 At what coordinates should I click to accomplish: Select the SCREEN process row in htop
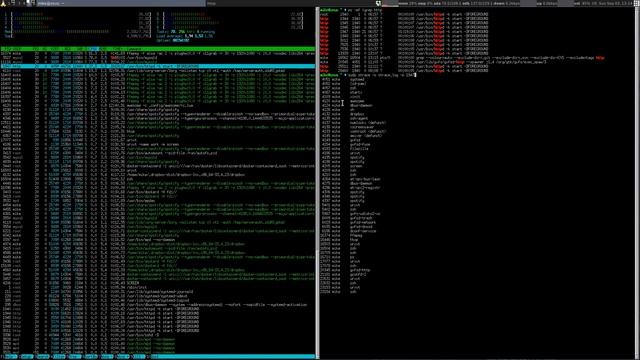point(158,283)
